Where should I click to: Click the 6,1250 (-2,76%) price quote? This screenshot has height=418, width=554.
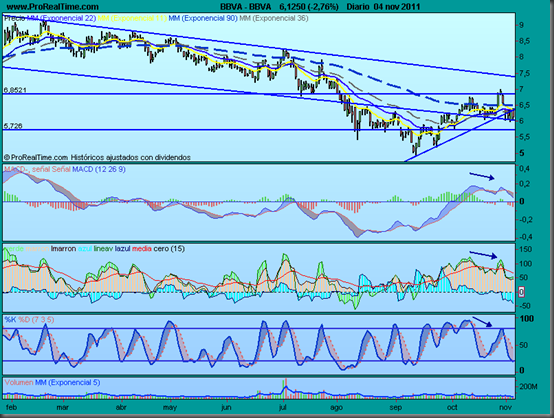(309, 7)
